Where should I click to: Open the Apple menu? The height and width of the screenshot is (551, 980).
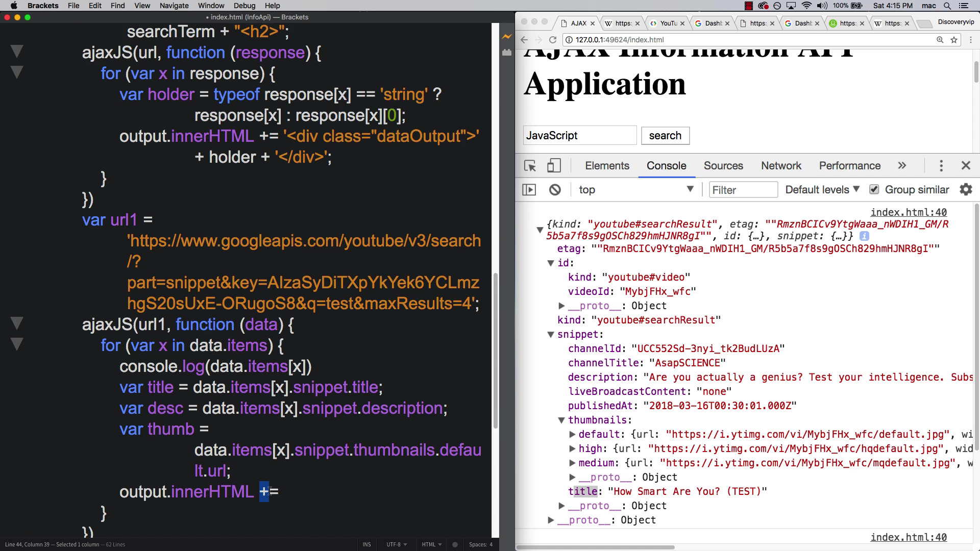pyautogui.click(x=14, y=6)
